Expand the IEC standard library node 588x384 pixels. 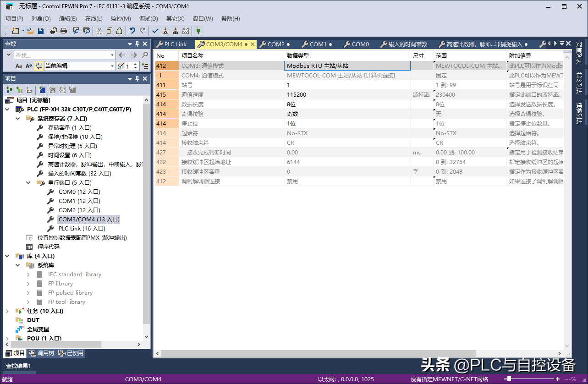(x=28, y=274)
